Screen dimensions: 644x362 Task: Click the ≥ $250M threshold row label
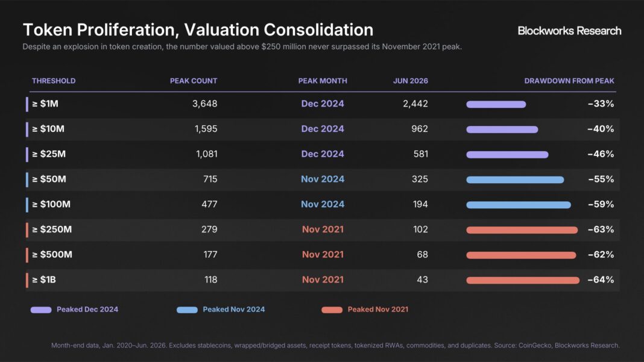[x=52, y=229]
